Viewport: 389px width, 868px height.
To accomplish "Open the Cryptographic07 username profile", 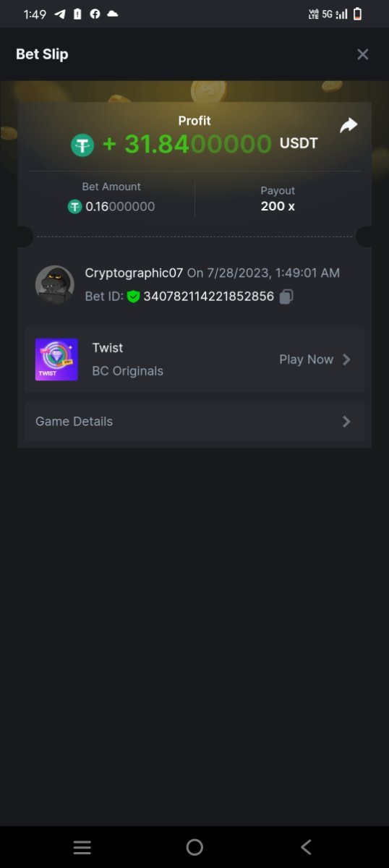I will (134, 273).
